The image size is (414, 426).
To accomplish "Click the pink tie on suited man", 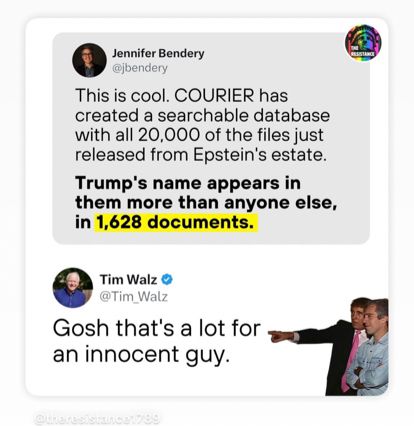I will (x=352, y=360).
